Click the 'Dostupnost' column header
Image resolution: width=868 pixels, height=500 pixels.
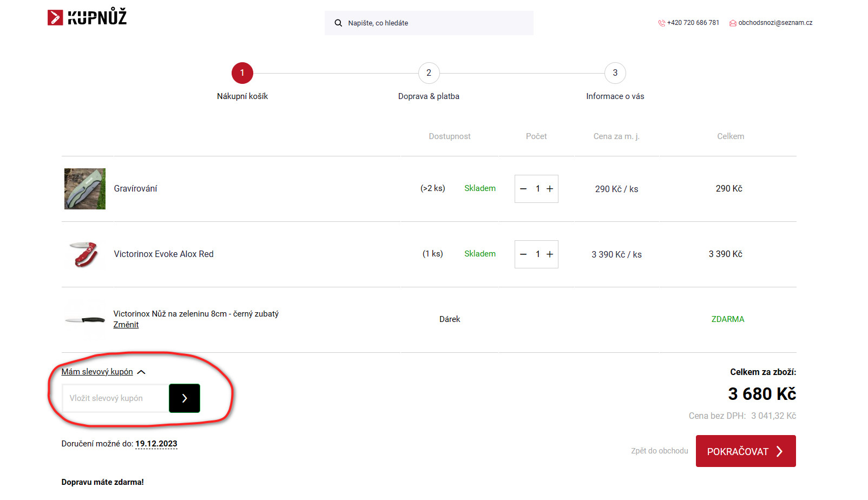click(x=450, y=136)
